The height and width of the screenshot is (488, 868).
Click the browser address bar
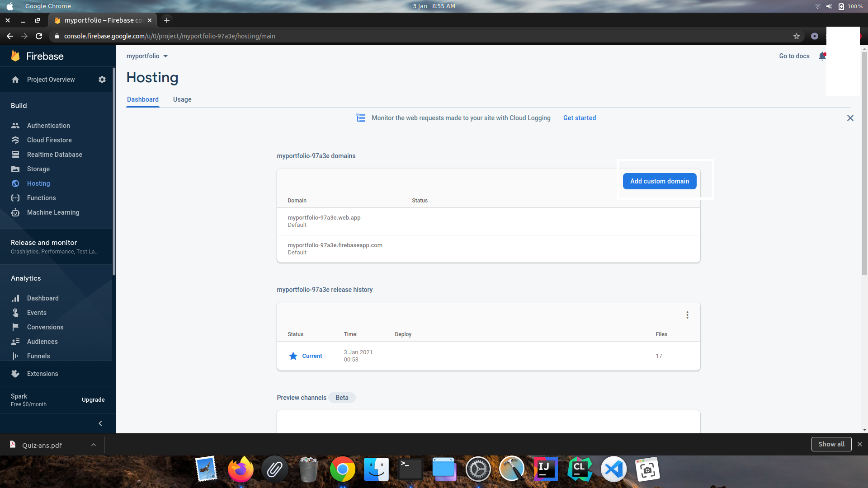tap(420, 36)
